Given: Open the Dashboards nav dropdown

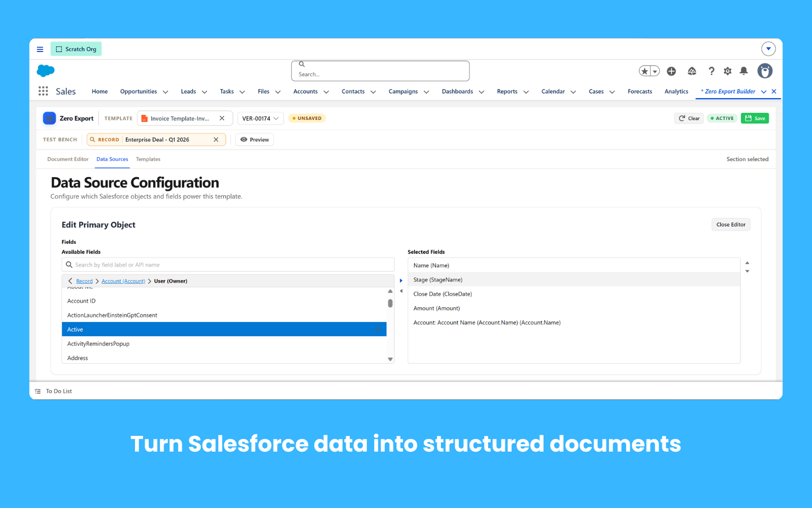Looking at the screenshot, I should pos(482,92).
